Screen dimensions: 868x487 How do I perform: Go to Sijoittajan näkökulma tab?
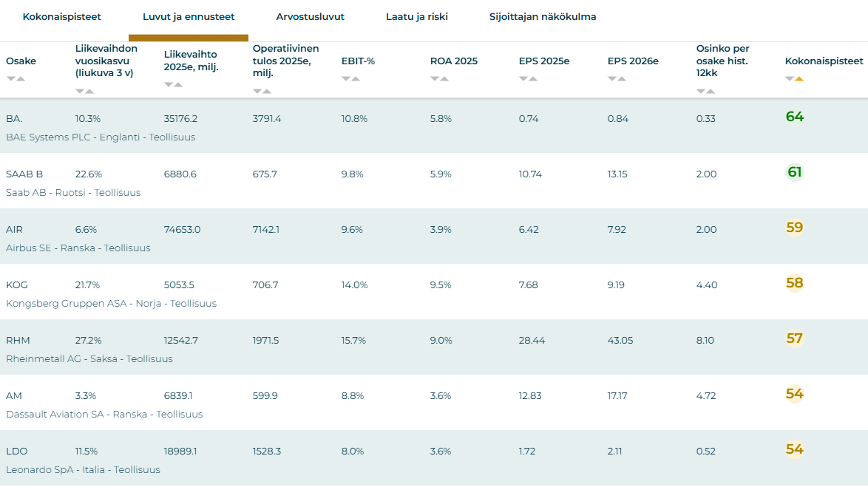tap(543, 17)
